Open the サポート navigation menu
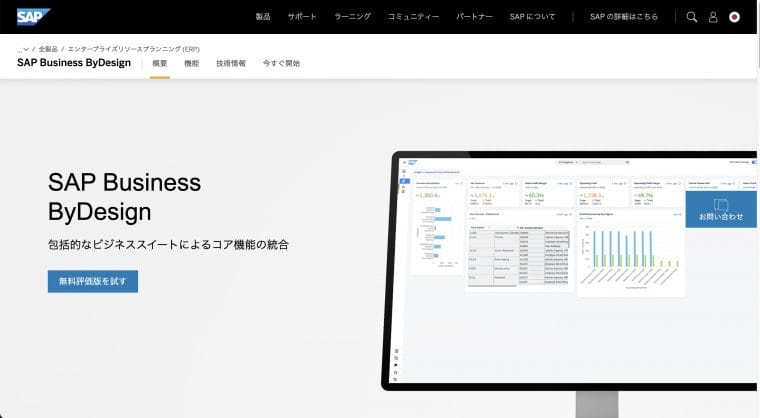This screenshot has width=760, height=418. point(302,17)
